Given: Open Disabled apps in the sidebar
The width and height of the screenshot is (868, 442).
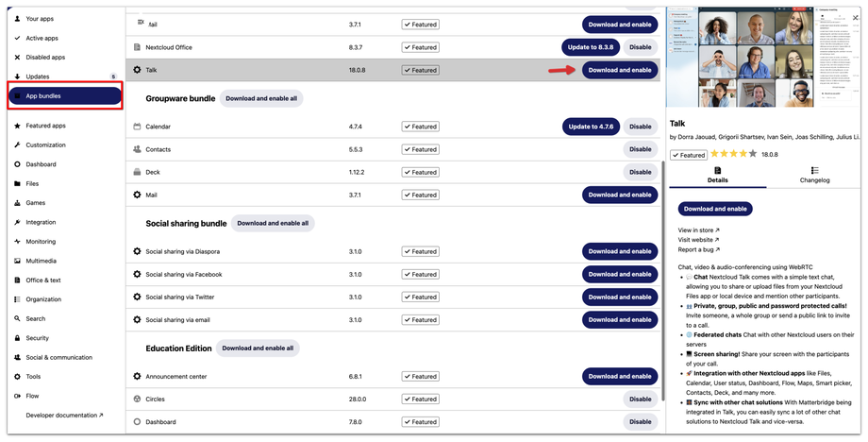Looking at the screenshot, I should coord(45,57).
